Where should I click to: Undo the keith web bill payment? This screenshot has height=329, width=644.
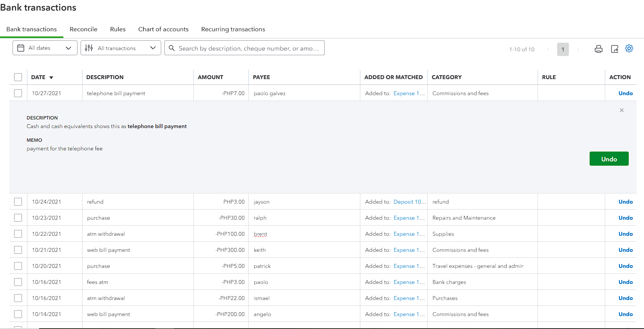coord(626,250)
